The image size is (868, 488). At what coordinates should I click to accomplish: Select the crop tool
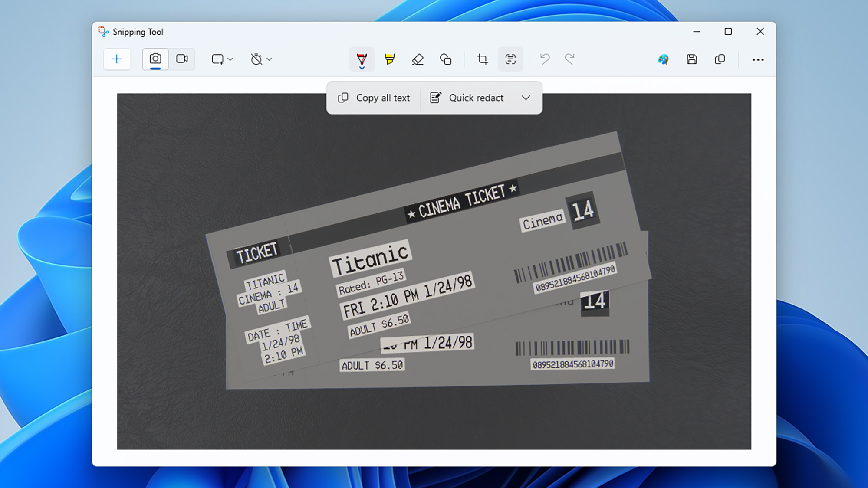tap(483, 59)
